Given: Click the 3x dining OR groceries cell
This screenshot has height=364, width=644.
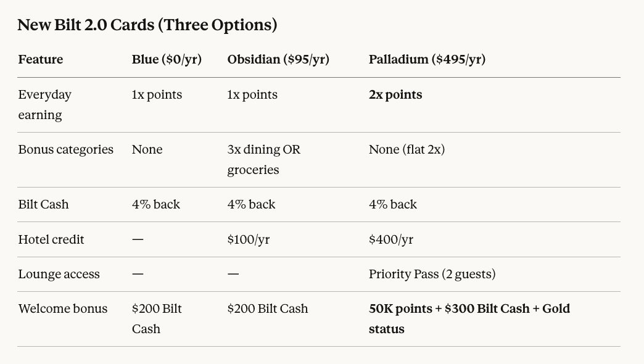Looking at the screenshot, I should click(263, 160).
